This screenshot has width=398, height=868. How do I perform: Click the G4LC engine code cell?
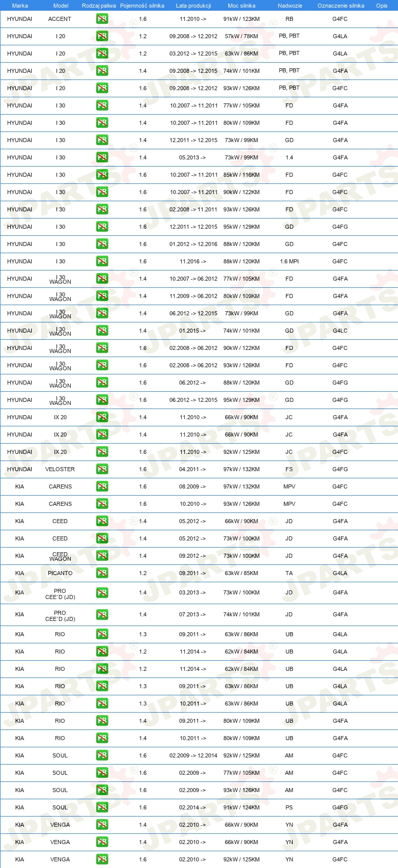[x=340, y=331]
